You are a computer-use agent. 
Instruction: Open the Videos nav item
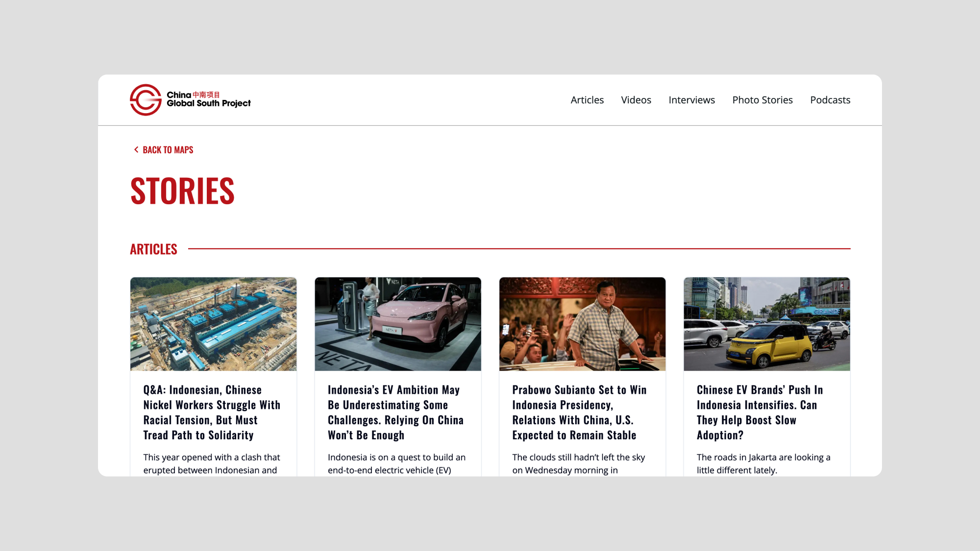636,100
